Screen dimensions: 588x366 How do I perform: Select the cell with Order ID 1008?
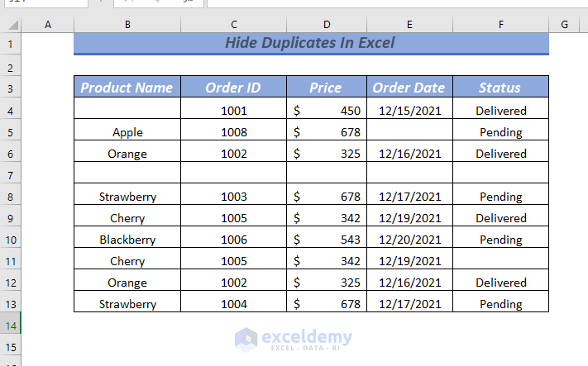click(234, 132)
